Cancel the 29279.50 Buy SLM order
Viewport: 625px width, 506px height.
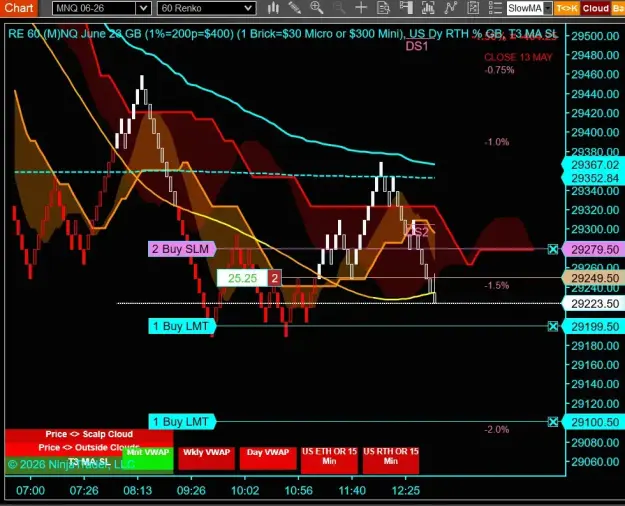[553, 250]
